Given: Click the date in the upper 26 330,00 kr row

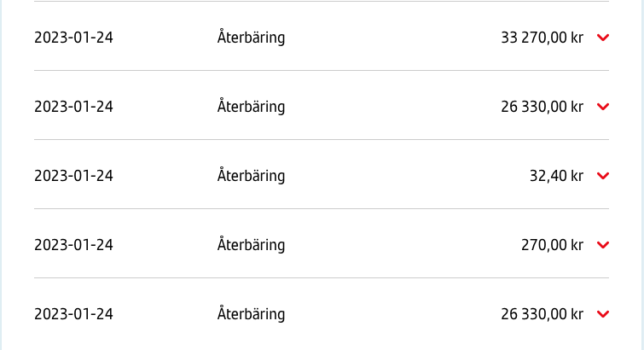Looking at the screenshot, I should tap(73, 107).
